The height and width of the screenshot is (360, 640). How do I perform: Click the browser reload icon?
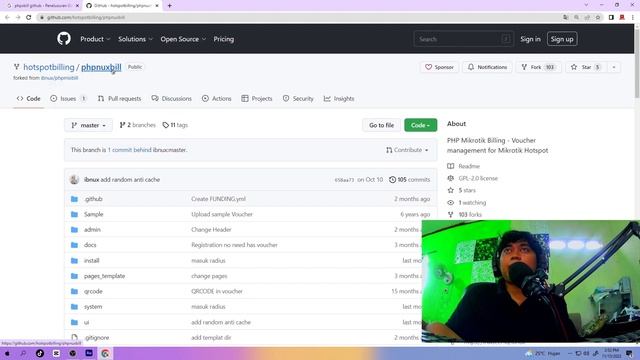29,17
